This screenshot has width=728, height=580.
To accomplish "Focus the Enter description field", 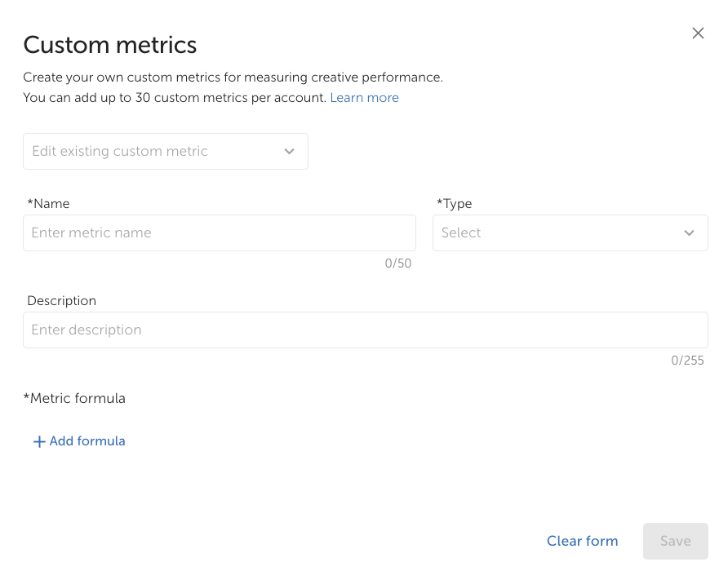I will [366, 330].
